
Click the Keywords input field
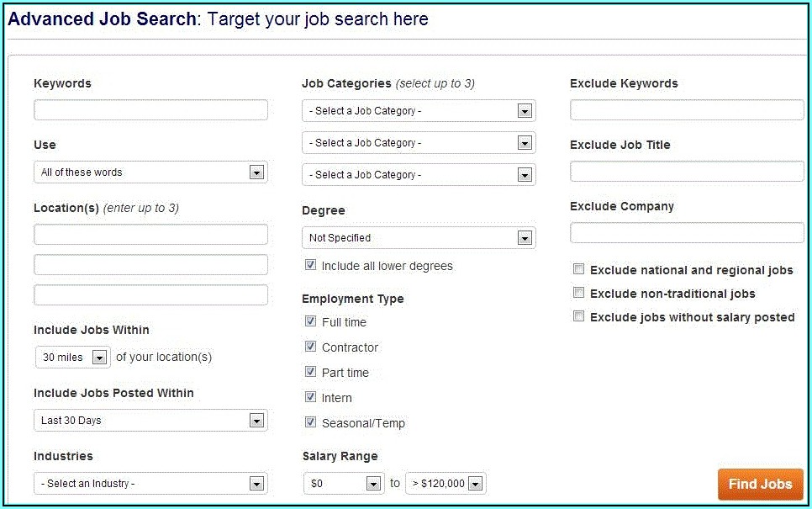point(151,110)
